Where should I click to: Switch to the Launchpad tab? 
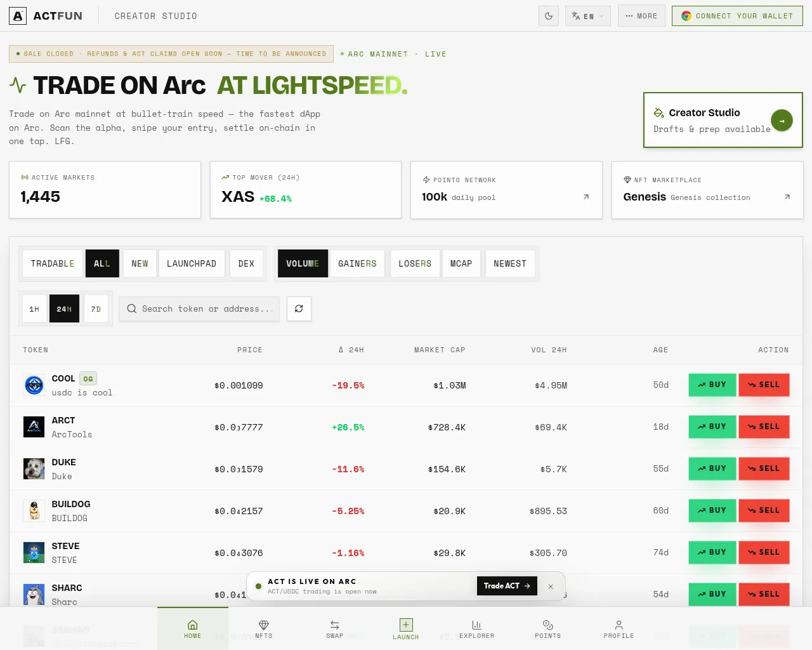tap(192, 263)
